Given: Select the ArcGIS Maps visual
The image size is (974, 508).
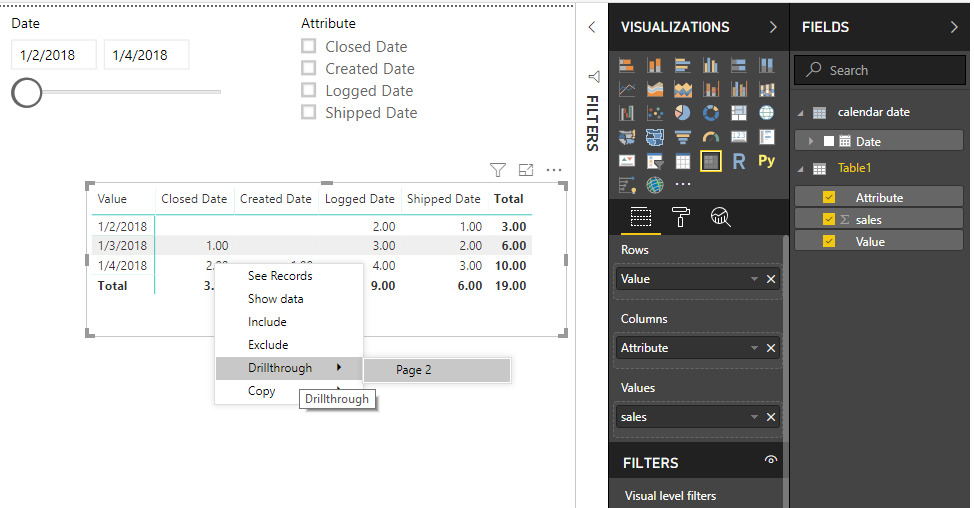Looking at the screenshot, I should tap(654, 185).
